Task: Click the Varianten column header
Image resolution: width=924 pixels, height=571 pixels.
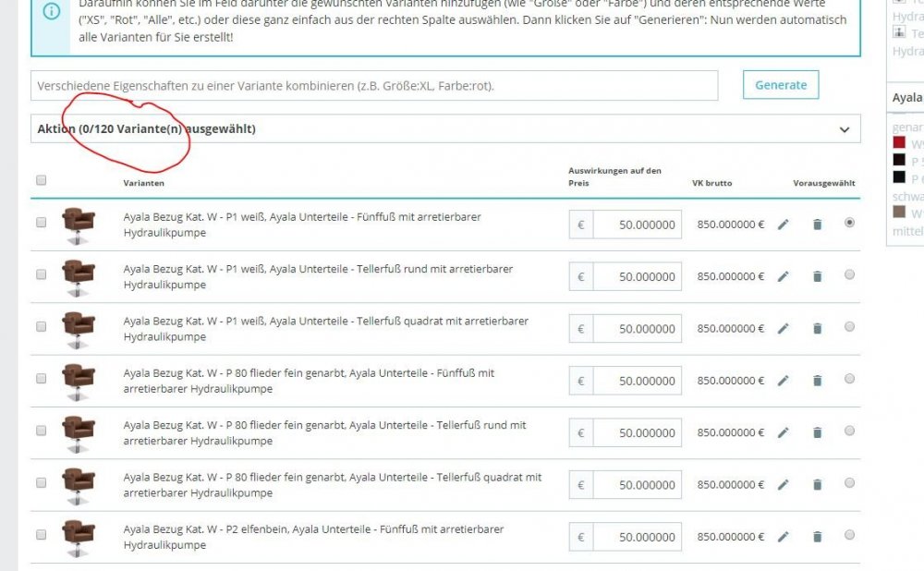Action: point(144,183)
